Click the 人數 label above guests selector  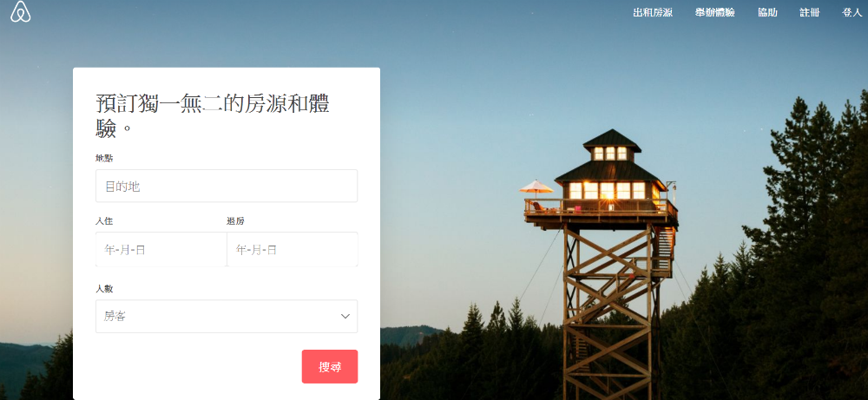tap(105, 289)
